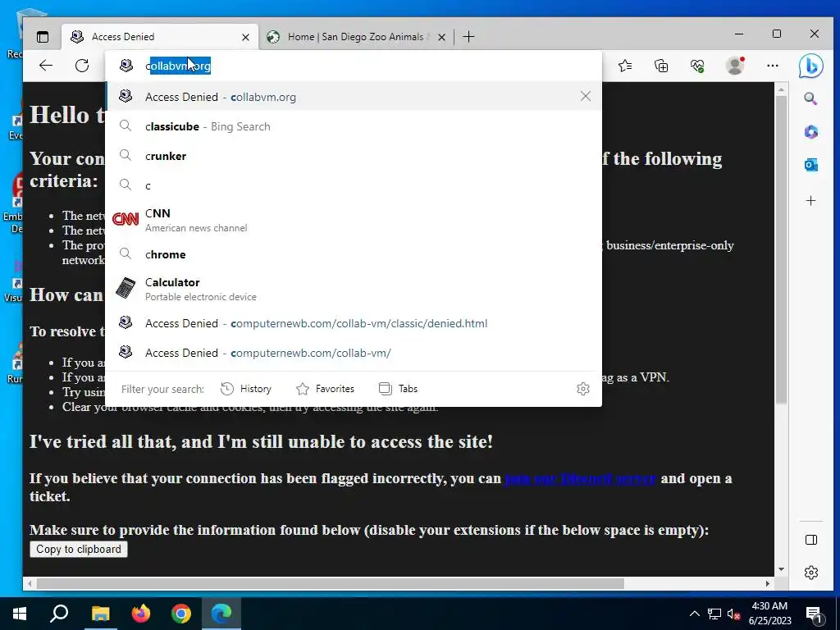This screenshot has height=630, width=840.
Task: Open Browser essentials heart icon
Action: point(697,66)
